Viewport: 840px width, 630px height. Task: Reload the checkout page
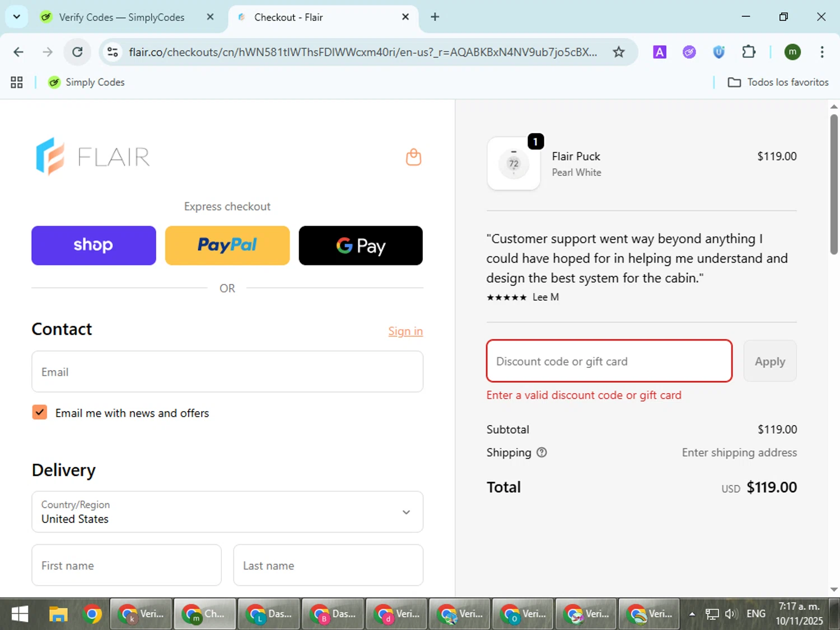click(77, 52)
